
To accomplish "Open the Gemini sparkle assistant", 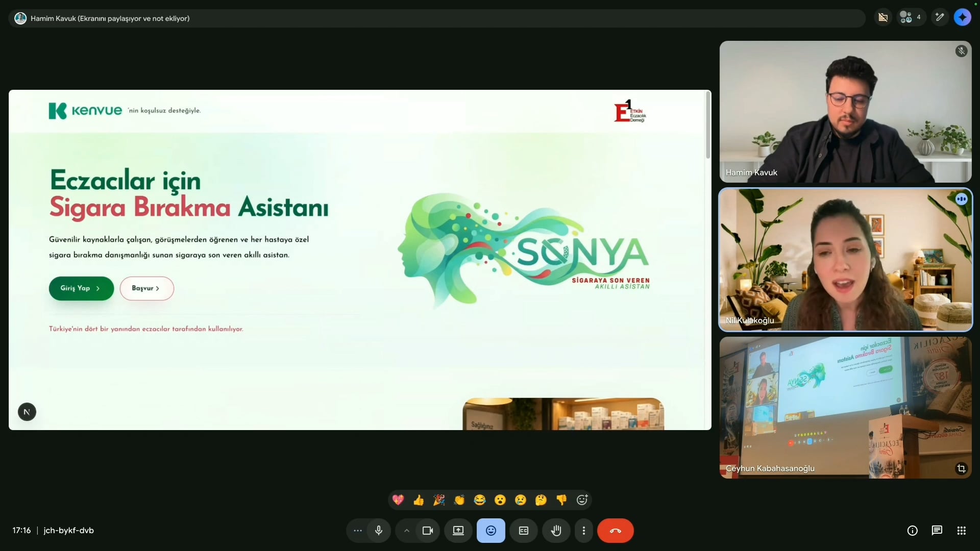I will point(963,17).
